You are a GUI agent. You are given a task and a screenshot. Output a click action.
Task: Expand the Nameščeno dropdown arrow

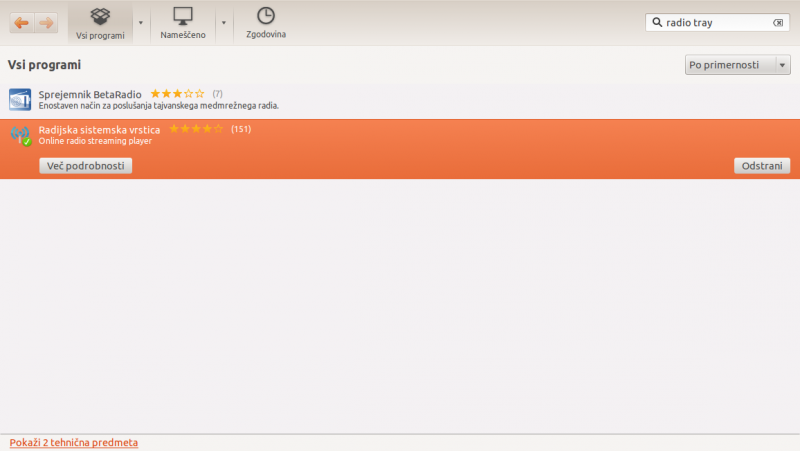click(223, 23)
